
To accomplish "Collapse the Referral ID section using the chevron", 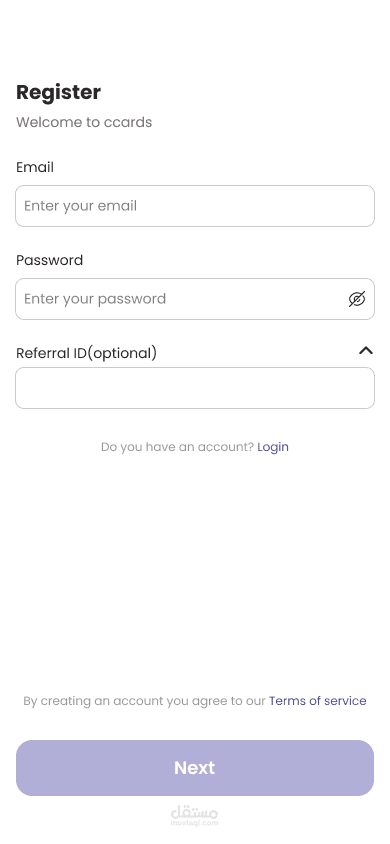I will click(366, 350).
